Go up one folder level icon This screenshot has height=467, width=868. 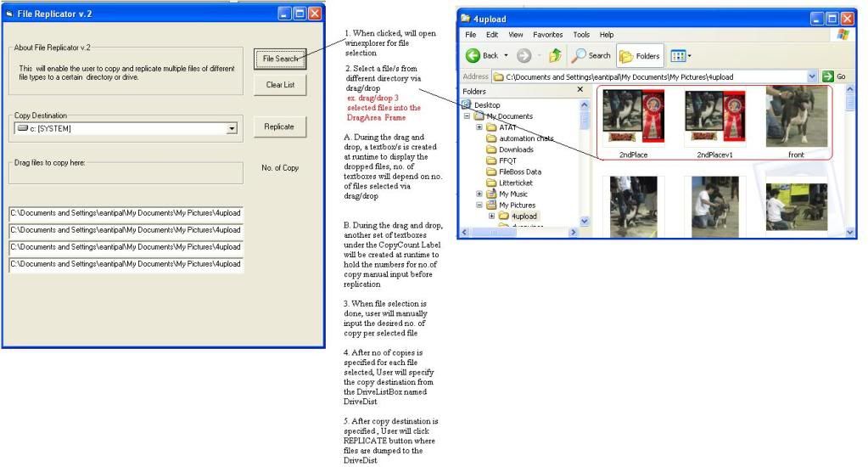point(555,56)
